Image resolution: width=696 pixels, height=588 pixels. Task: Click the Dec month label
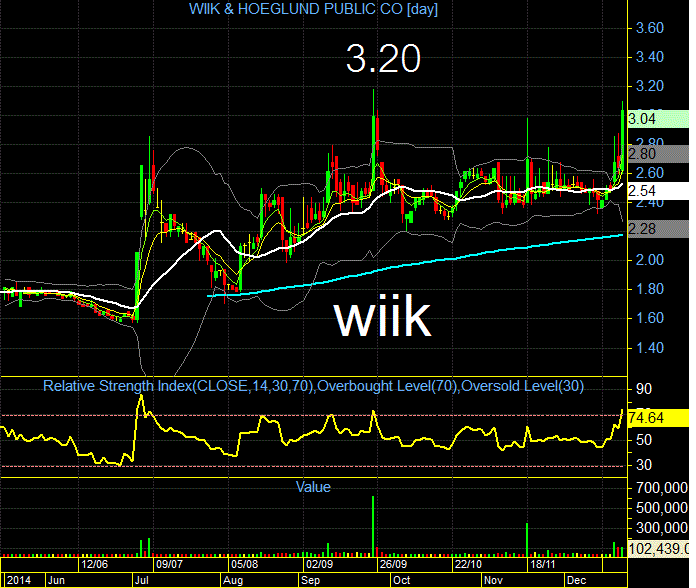click(577, 580)
